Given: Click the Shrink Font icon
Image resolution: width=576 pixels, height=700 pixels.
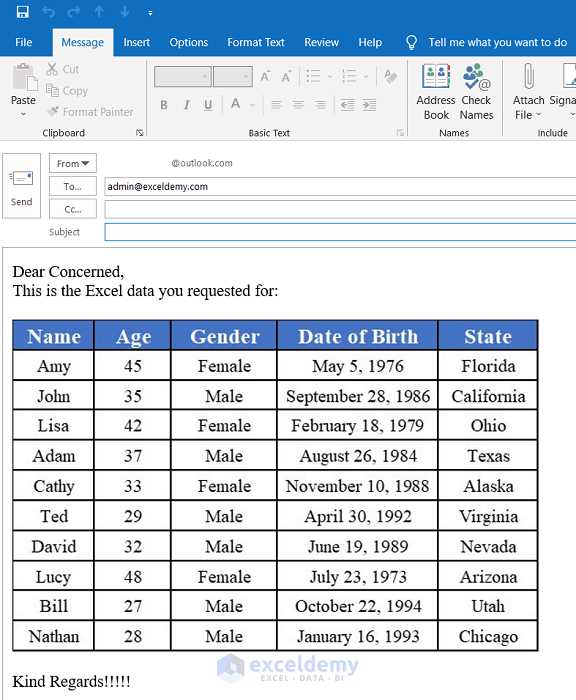Looking at the screenshot, I should [x=286, y=76].
